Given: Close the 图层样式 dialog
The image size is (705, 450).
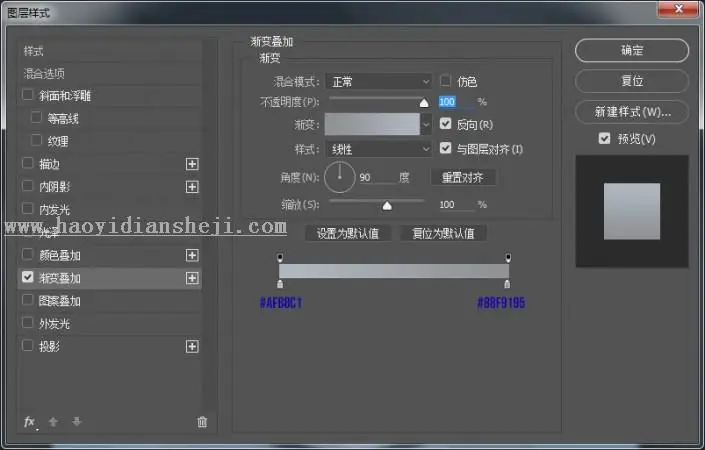Looking at the screenshot, I should (x=679, y=9).
